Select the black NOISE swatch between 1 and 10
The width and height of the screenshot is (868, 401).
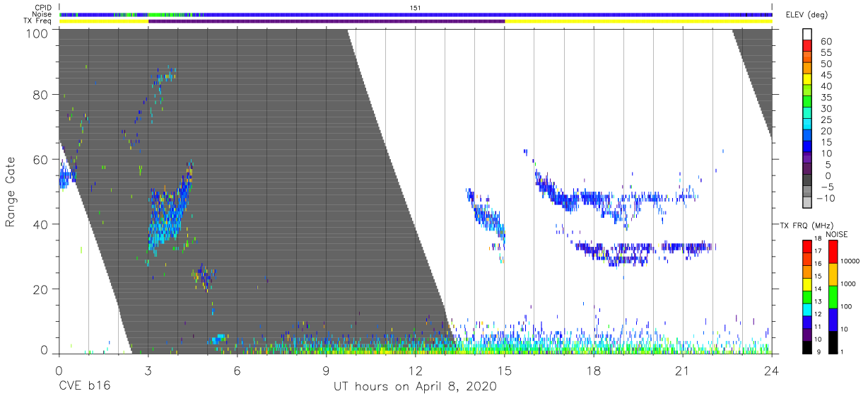point(833,341)
